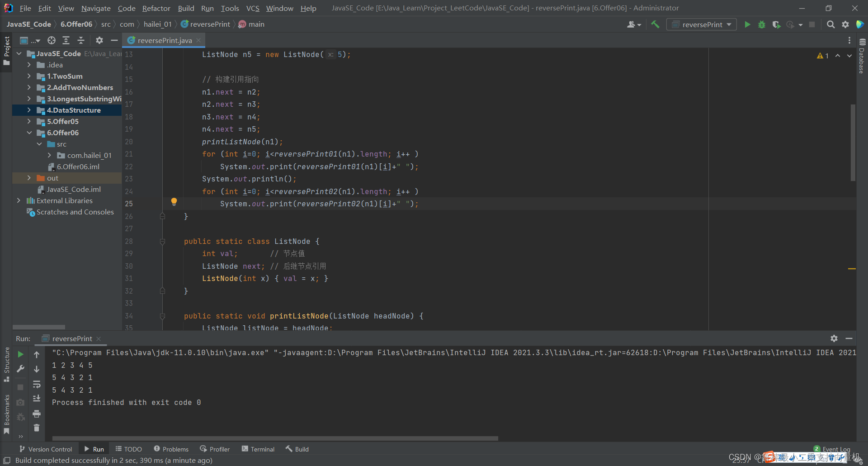The width and height of the screenshot is (868, 466).
Task: Expand com.hailei_01 package
Action: click(x=49, y=155)
